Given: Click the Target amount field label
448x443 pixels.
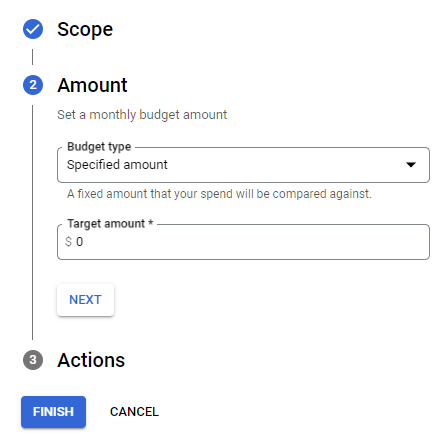Looking at the screenshot, I should pos(110,223).
